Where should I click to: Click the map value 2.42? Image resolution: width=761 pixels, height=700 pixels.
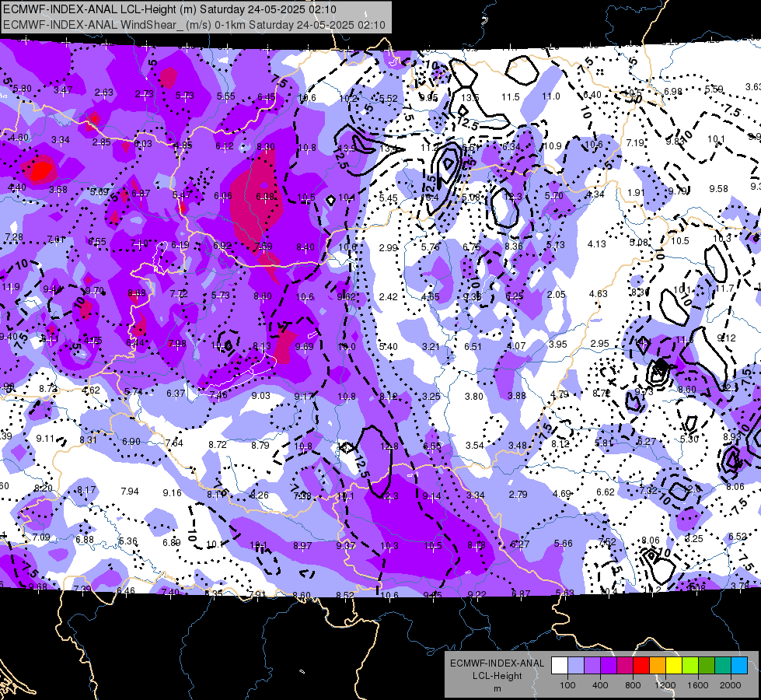(388, 296)
